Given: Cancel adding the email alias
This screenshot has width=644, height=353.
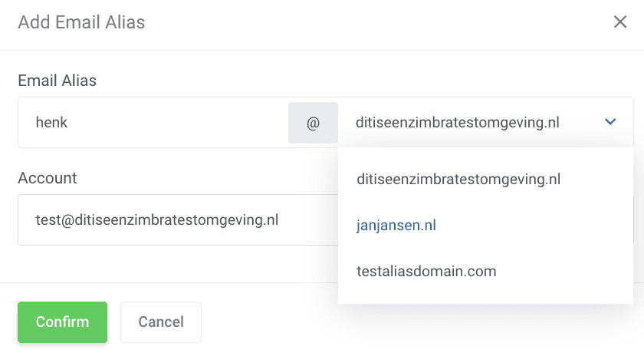Looking at the screenshot, I should 160,322.
